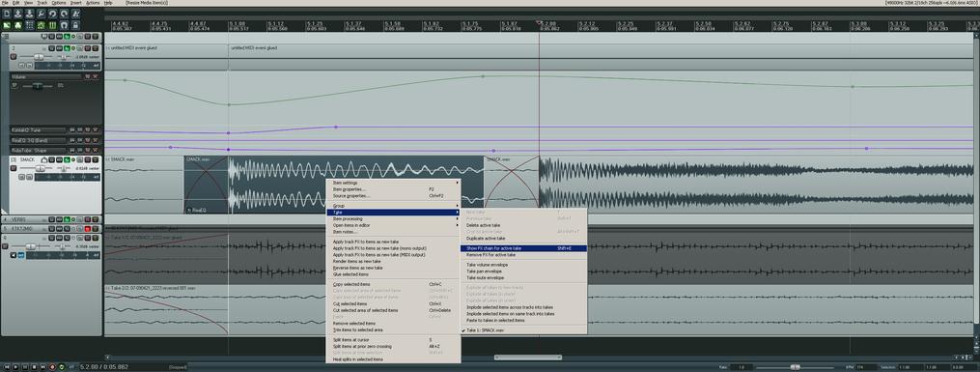
Task: Toggle the grid lines toolbar icon
Action: [30, 26]
